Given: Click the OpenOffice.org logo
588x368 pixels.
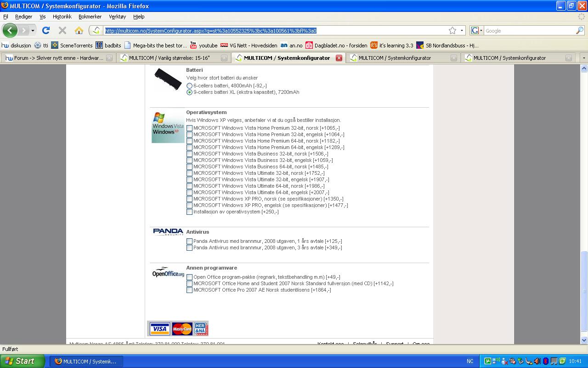Looking at the screenshot, I should [168, 272].
